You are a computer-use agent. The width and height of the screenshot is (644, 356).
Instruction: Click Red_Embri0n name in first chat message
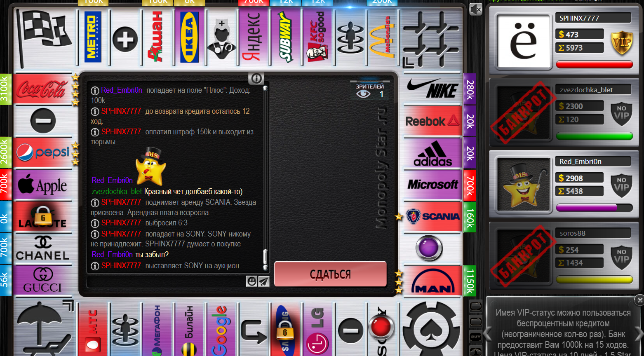click(121, 90)
